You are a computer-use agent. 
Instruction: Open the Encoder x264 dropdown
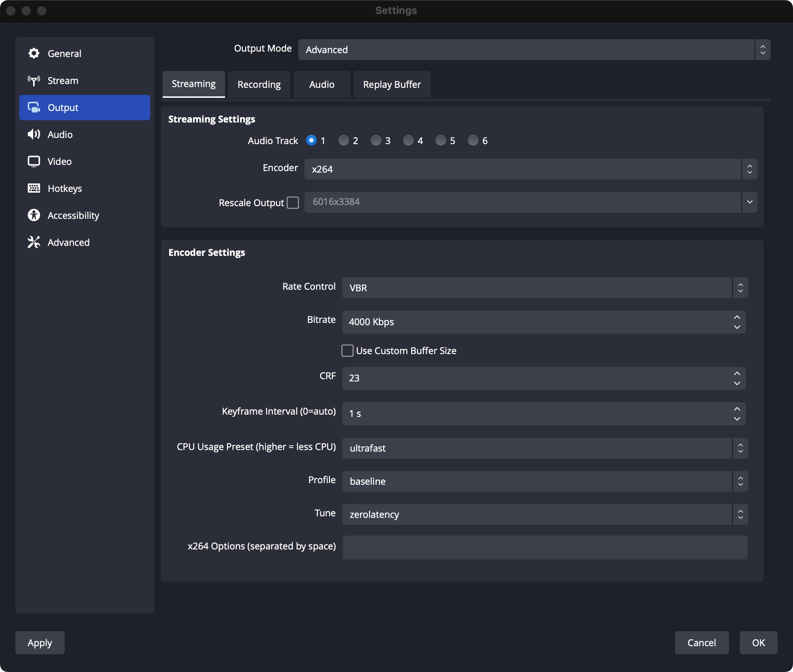[x=530, y=169]
